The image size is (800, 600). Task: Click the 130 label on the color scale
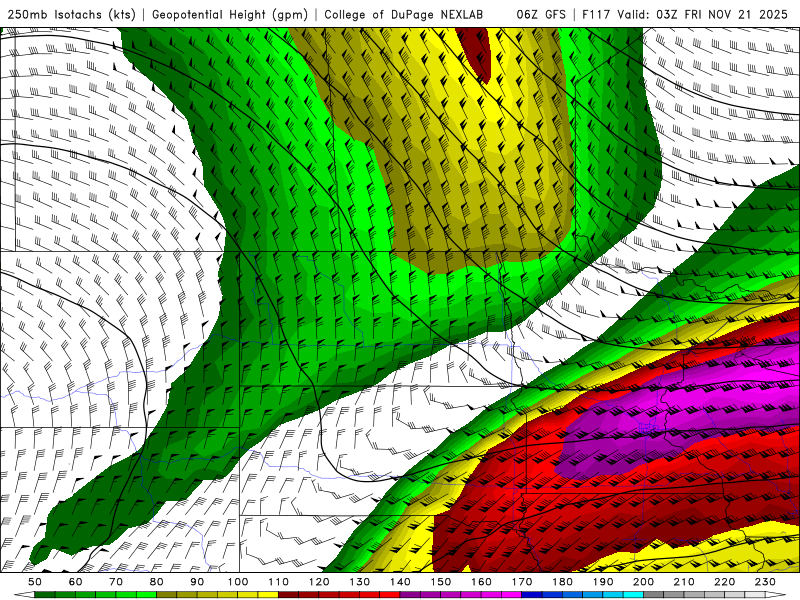tap(359, 582)
